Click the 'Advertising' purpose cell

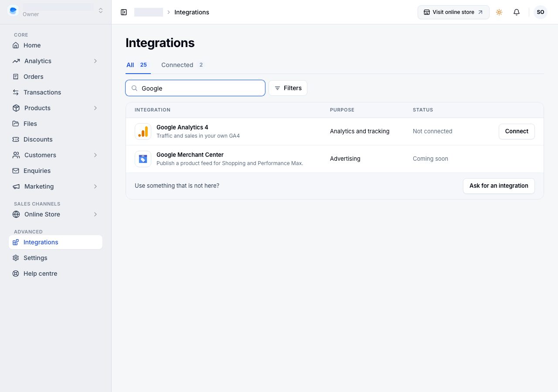click(345, 159)
